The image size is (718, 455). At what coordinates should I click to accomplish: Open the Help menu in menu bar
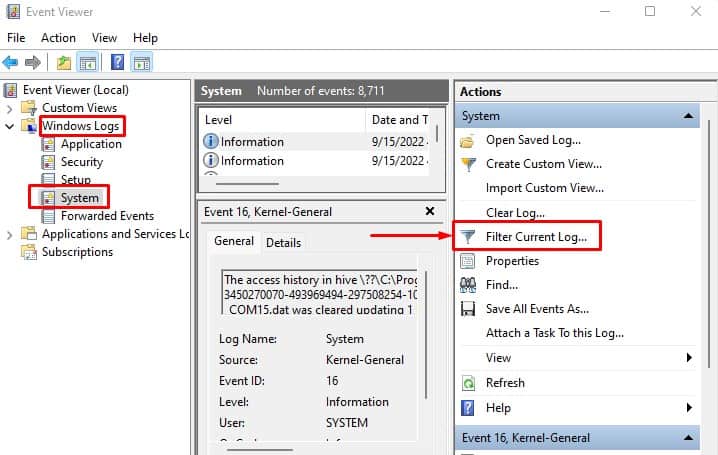click(x=145, y=38)
